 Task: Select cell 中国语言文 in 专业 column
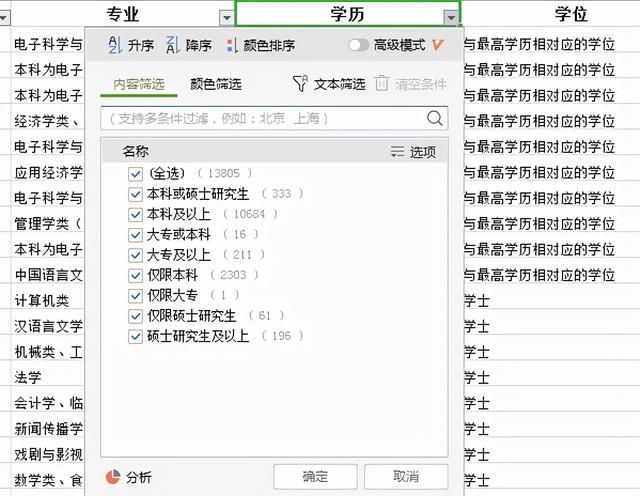click(x=48, y=275)
